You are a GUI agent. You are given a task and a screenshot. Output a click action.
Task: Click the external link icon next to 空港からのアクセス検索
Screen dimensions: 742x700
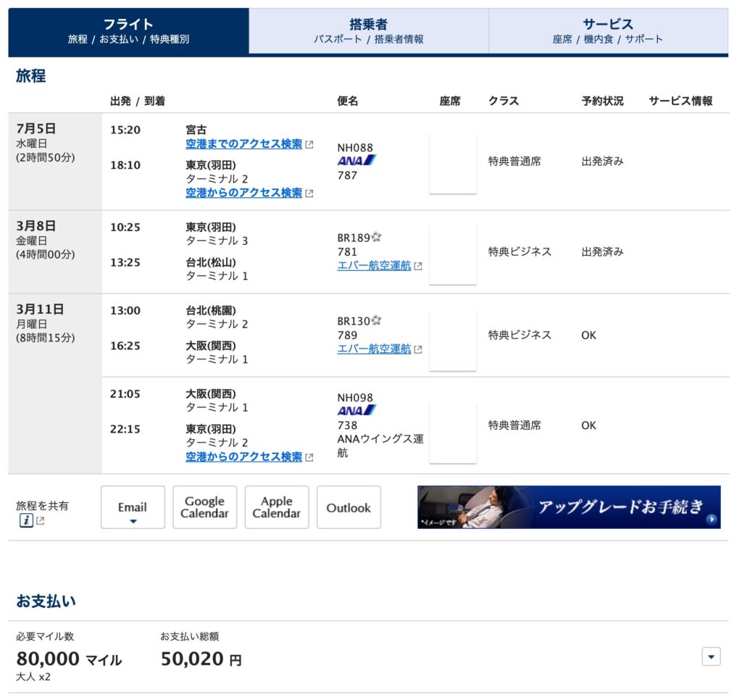pos(311,193)
